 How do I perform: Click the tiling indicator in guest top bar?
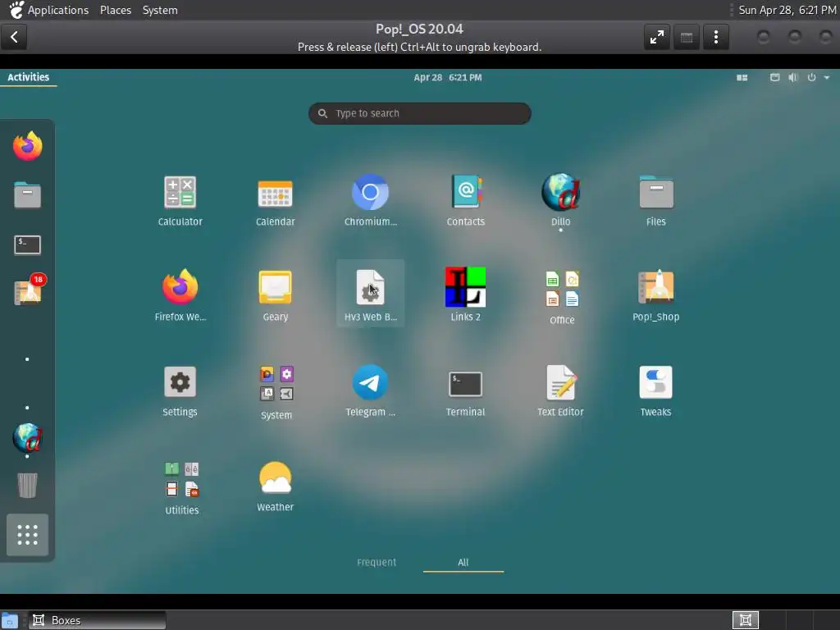point(742,78)
